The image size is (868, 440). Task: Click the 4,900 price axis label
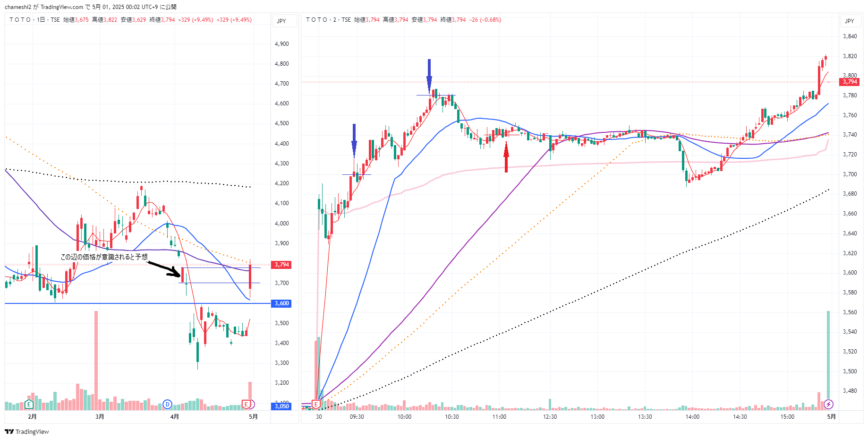pos(282,44)
